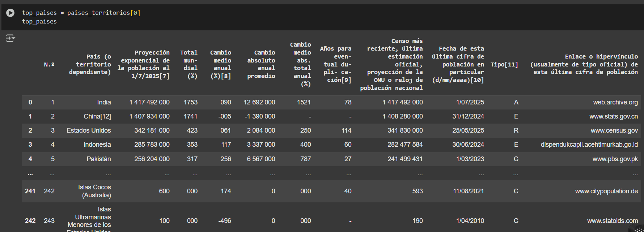Select Pakistán's doubling years value '27'

pyautogui.click(x=348, y=159)
